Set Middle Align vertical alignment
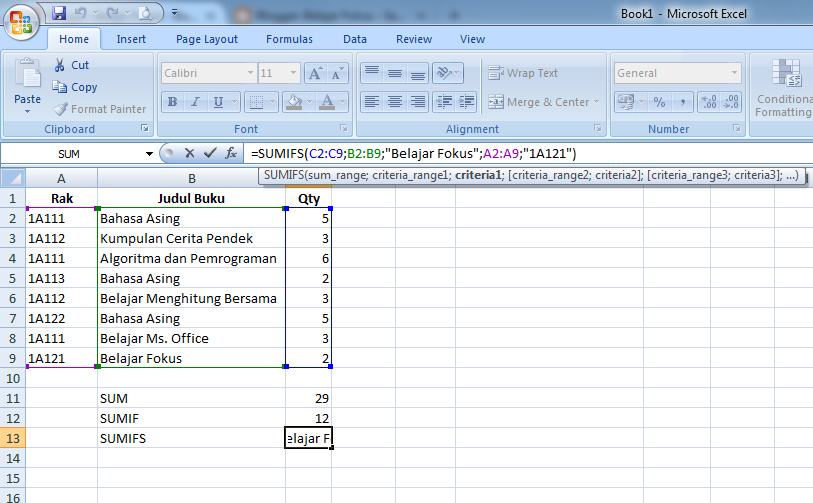This screenshot has width=813, height=503. 395,73
